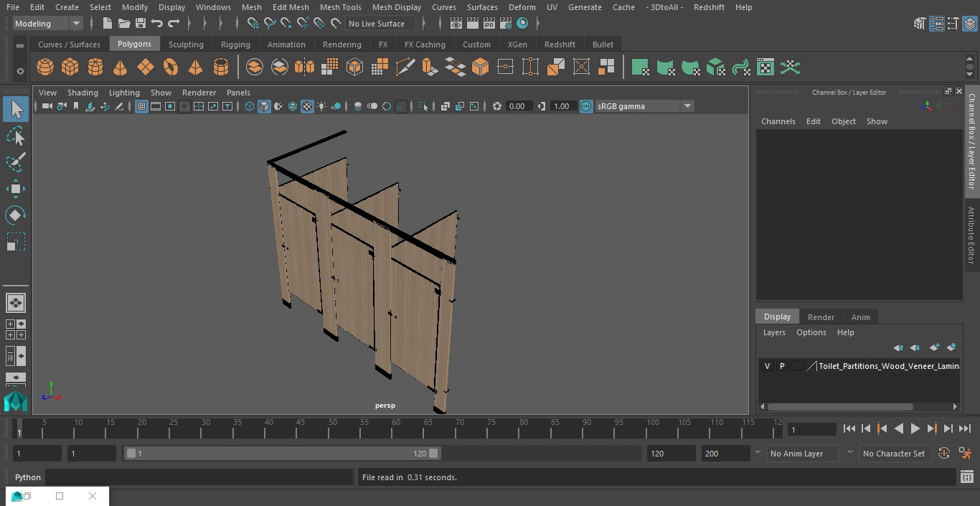Viewport: 980px width, 506px height.
Task: Click the Save Scene icon
Action: pyautogui.click(x=141, y=24)
